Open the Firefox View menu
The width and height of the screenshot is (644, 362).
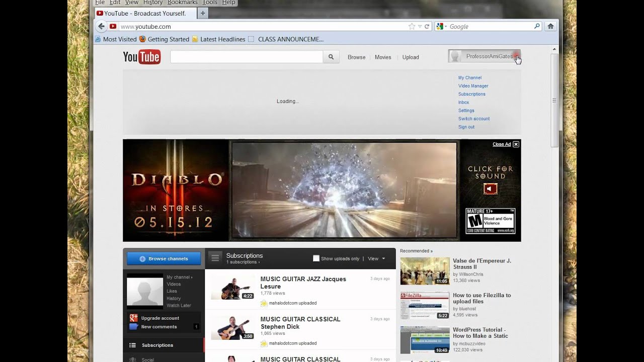[132, 3]
